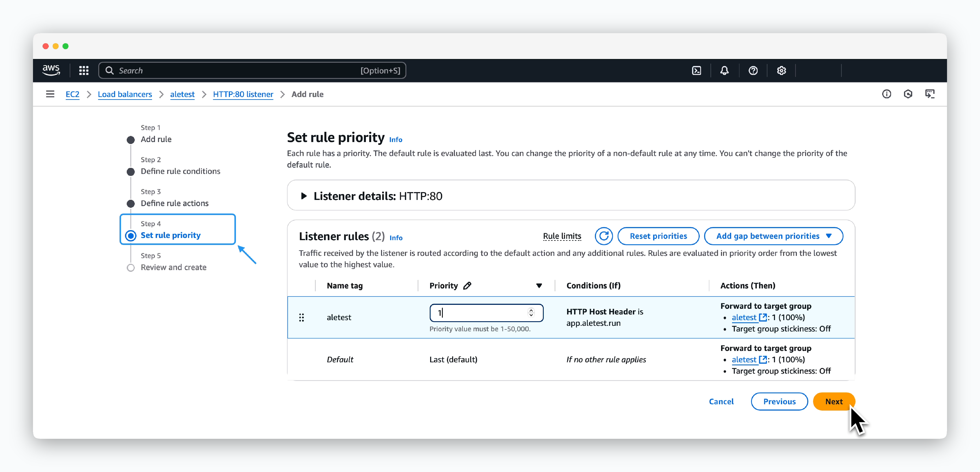Image resolution: width=980 pixels, height=472 pixels.
Task: Click the Last (default) priority cell
Action: 453,359
